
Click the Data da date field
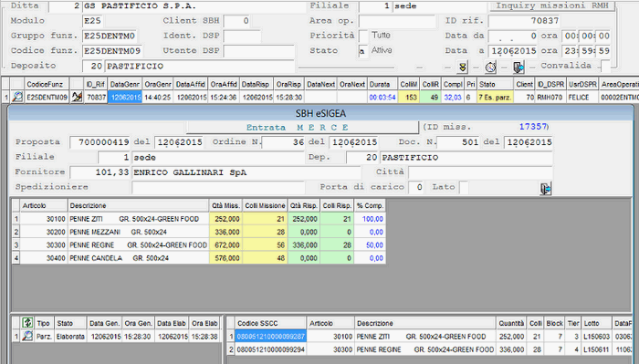(513, 36)
